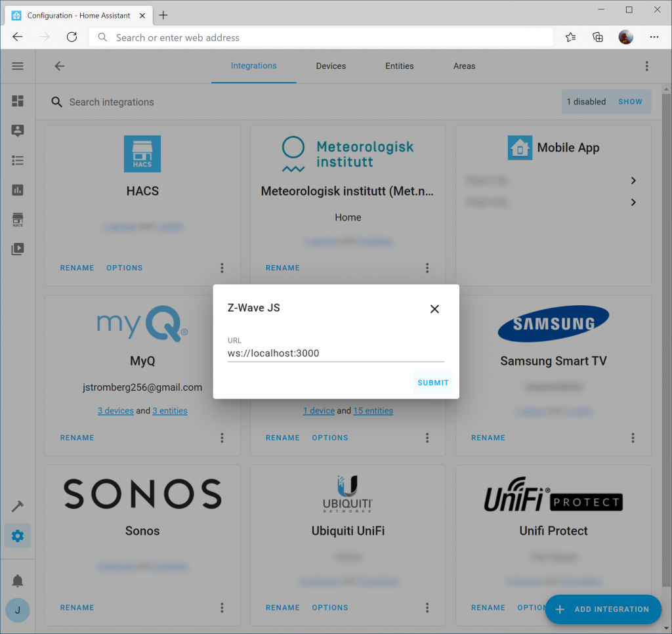Open HACS card three-dot menu
The image size is (672, 634).
point(222,268)
